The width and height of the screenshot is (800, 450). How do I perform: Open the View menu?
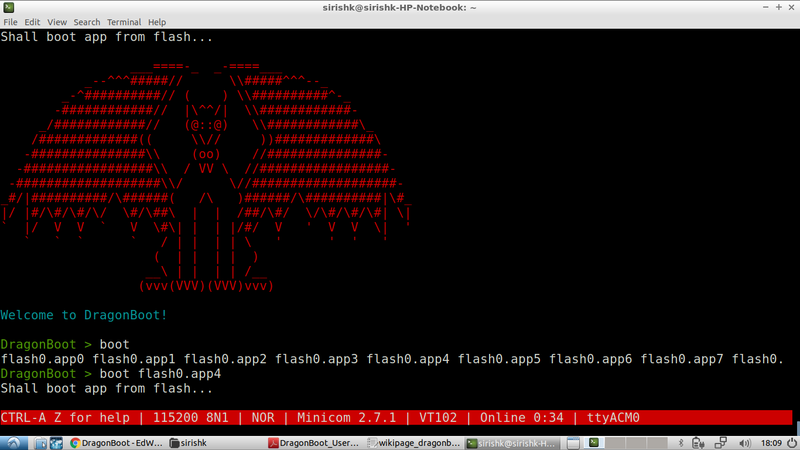pos(57,22)
